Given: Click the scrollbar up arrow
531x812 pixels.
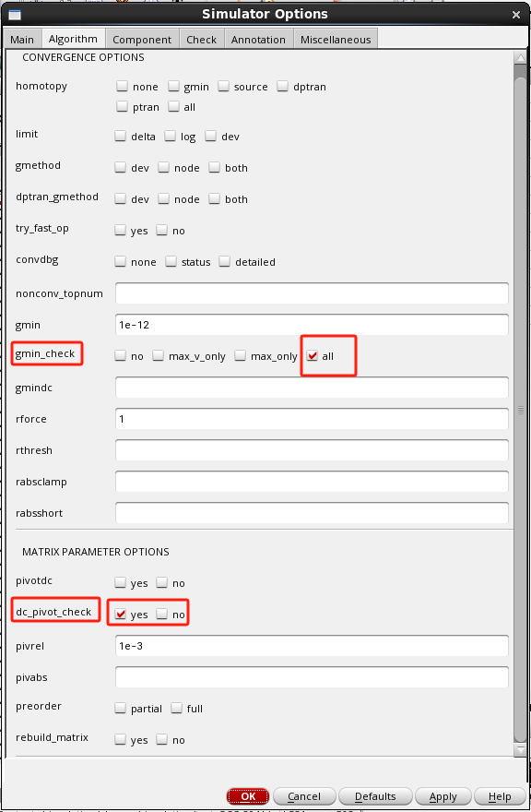Looking at the screenshot, I should pos(520,58).
